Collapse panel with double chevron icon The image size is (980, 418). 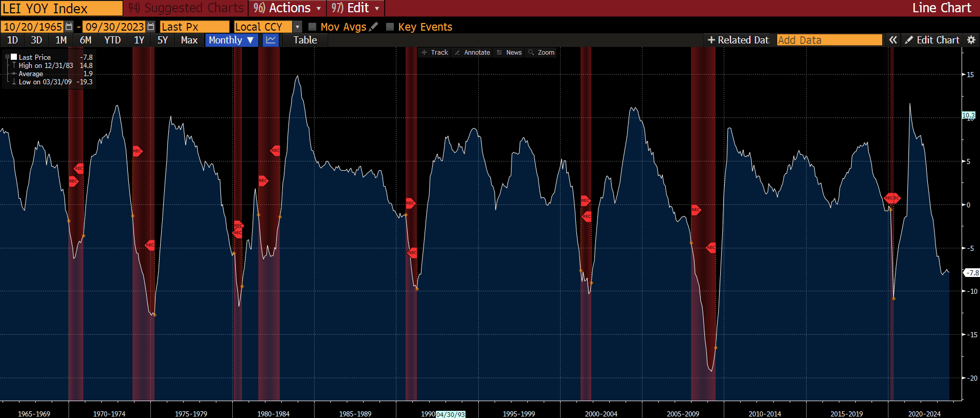point(893,40)
